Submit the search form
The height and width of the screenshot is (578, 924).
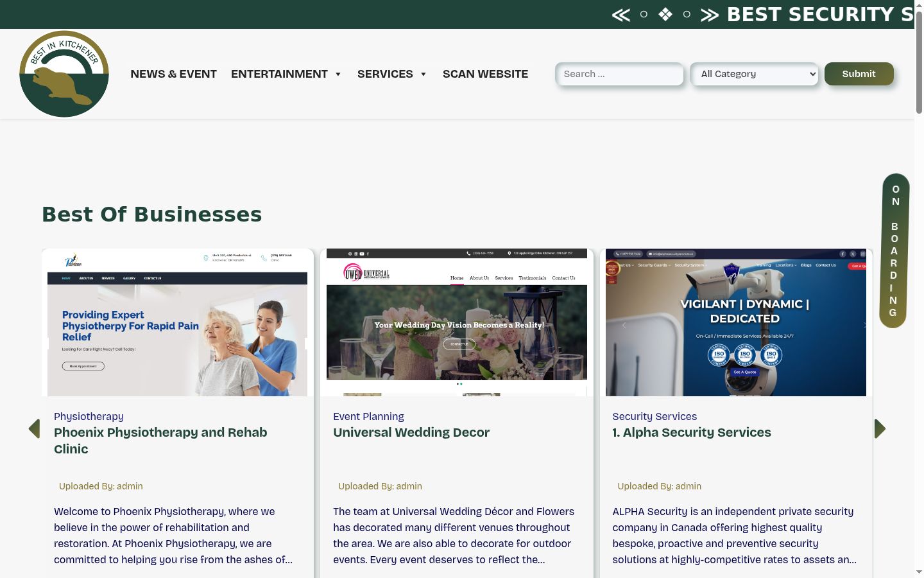859,74
